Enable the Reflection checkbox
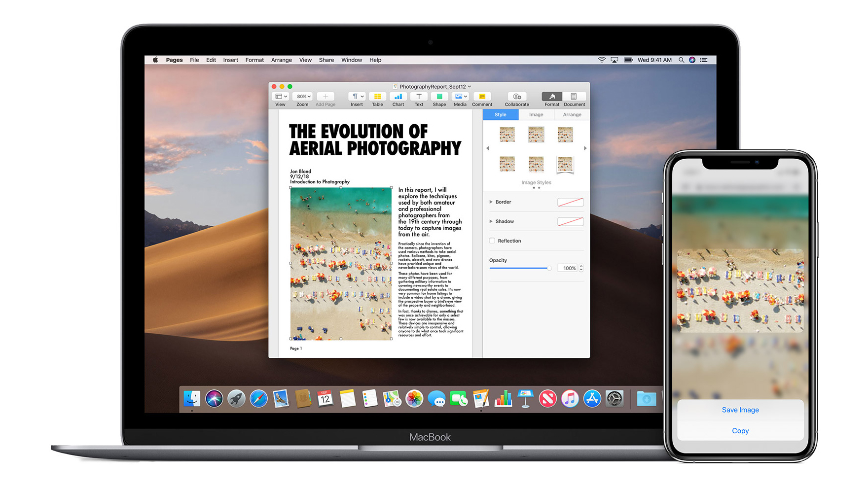The image size is (868, 488). 492,241
